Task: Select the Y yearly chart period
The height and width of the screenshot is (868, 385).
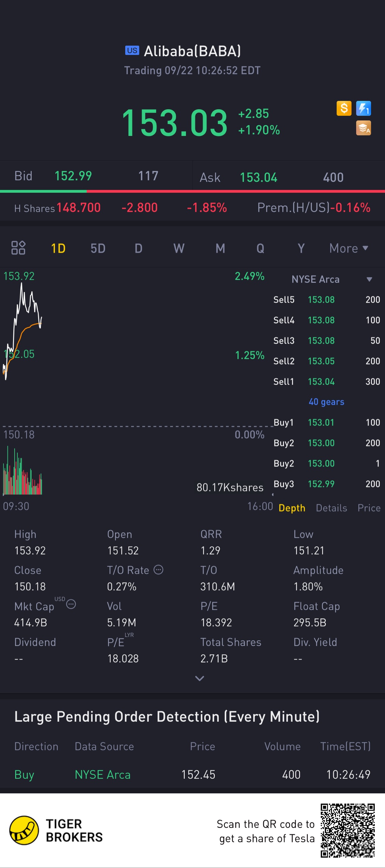Action: tap(301, 248)
